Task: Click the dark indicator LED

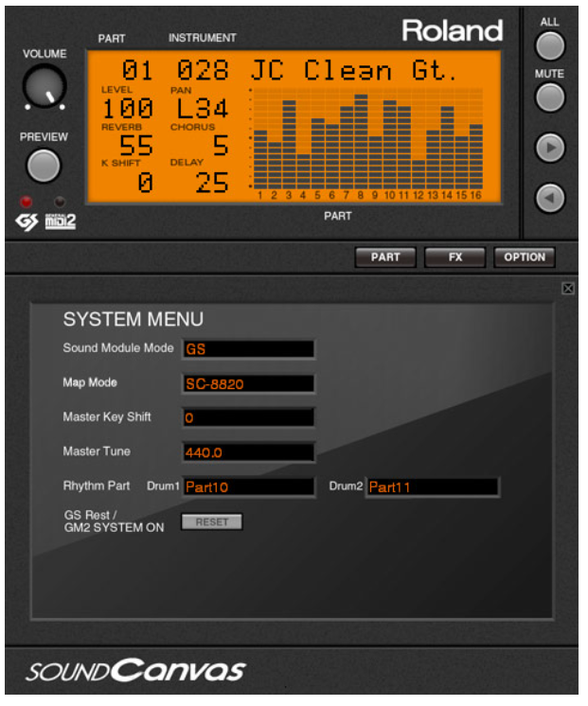Action: 60,202
